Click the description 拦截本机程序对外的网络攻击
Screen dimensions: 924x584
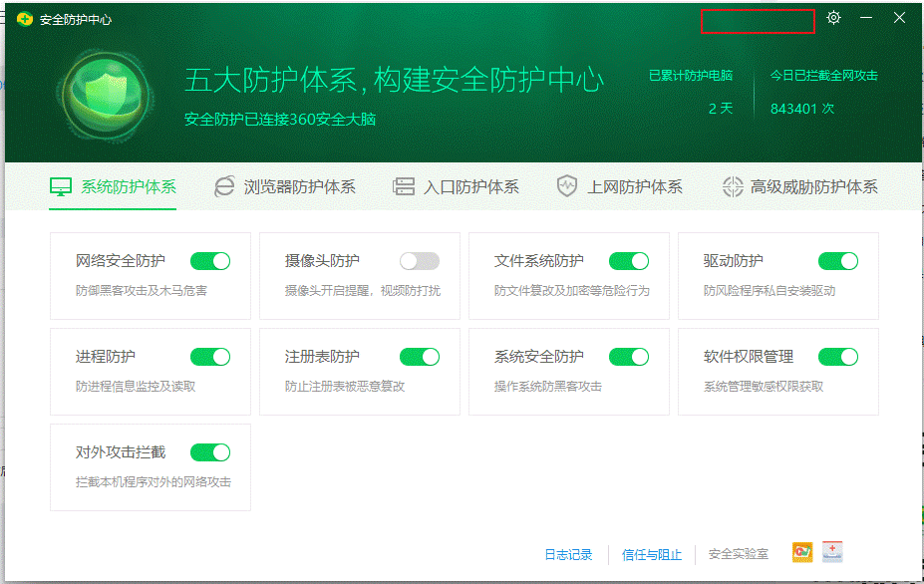[154, 482]
